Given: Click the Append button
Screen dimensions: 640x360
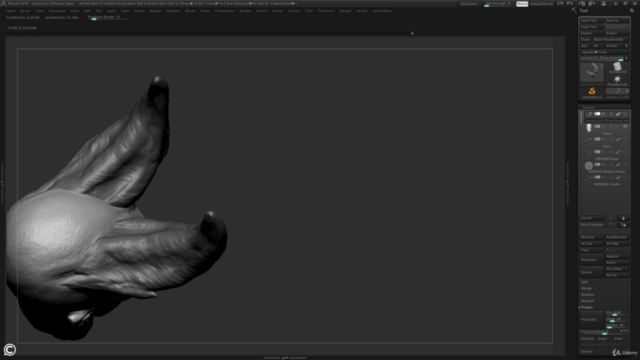Looking at the screenshot, I should 617,256.
